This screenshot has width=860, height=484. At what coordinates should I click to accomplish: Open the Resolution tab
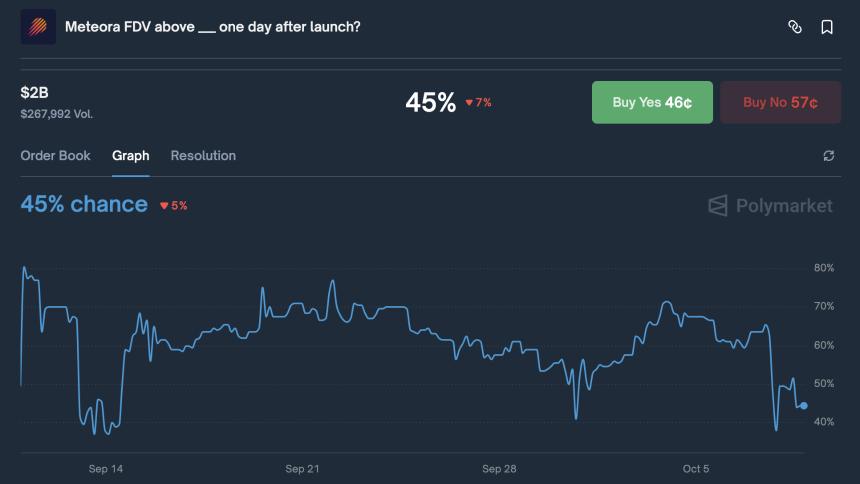[x=203, y=156]
